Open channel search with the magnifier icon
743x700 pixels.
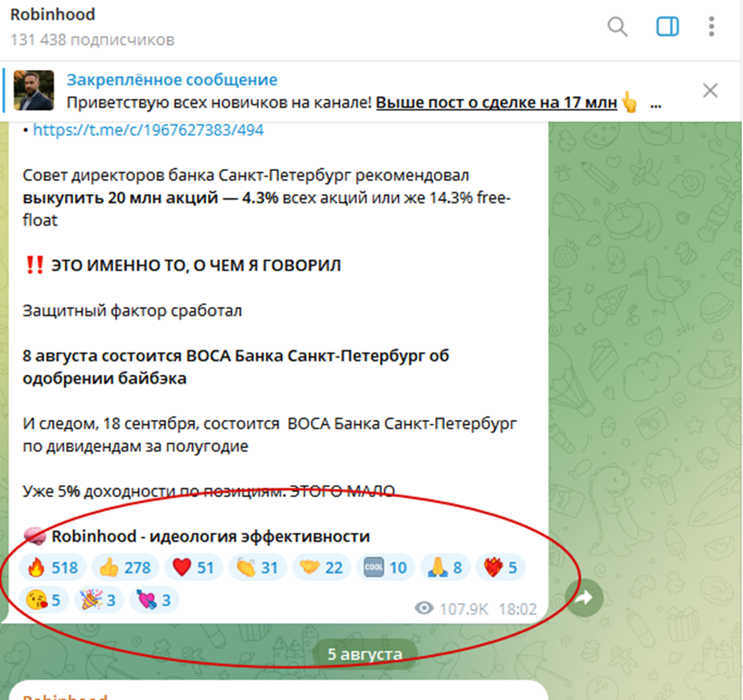click(618, 26)
